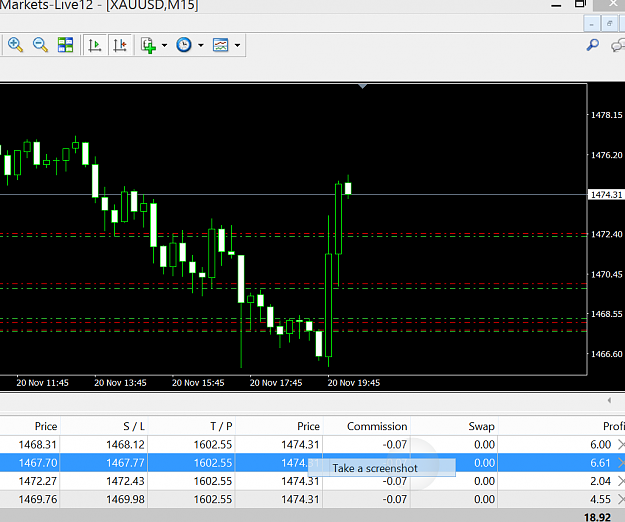Click the current Price column header
The image size is (625, 522).
click(x=308, y=426)
